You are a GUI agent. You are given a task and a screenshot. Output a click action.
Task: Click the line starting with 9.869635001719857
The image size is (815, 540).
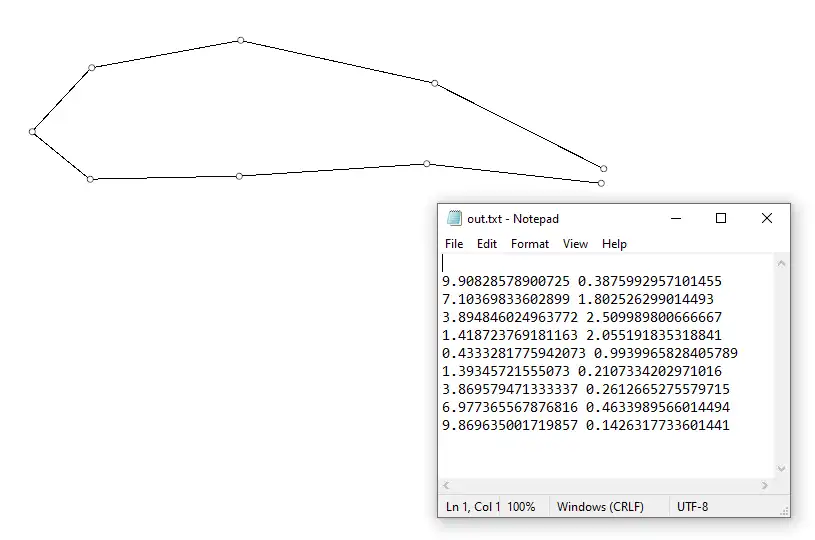(x=586, y=425)
